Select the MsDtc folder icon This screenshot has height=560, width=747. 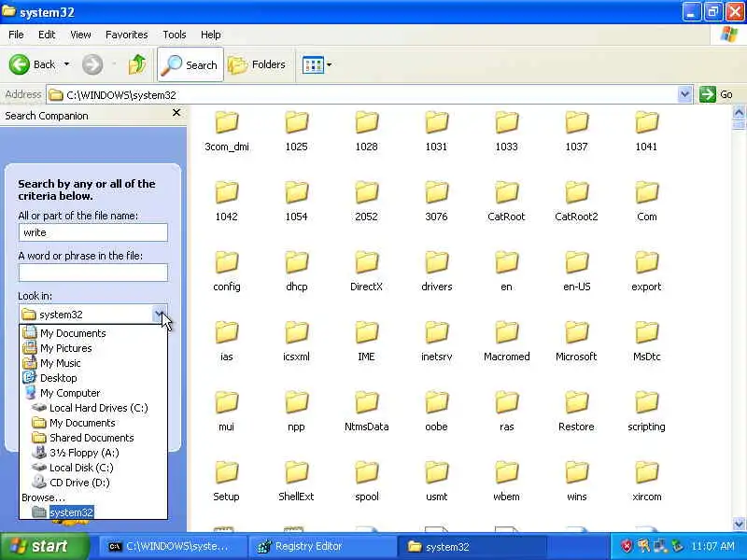(646, 332)
